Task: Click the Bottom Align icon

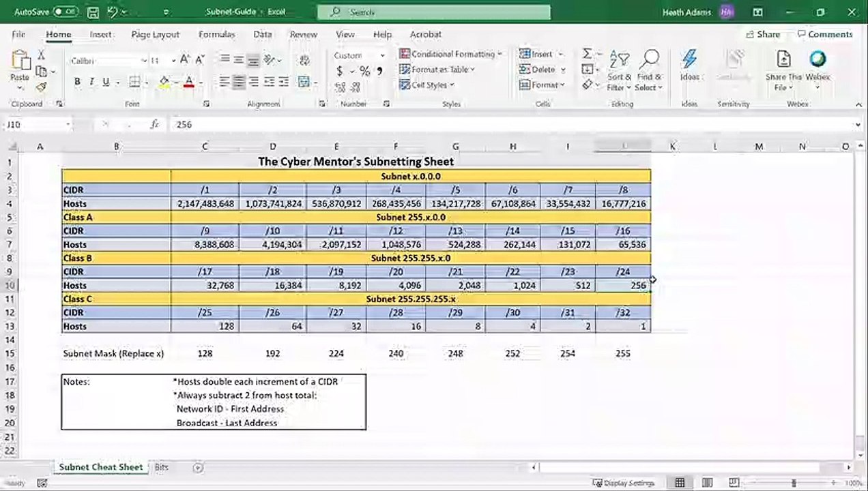Action: pyautogui.click(x=253, y=60)
